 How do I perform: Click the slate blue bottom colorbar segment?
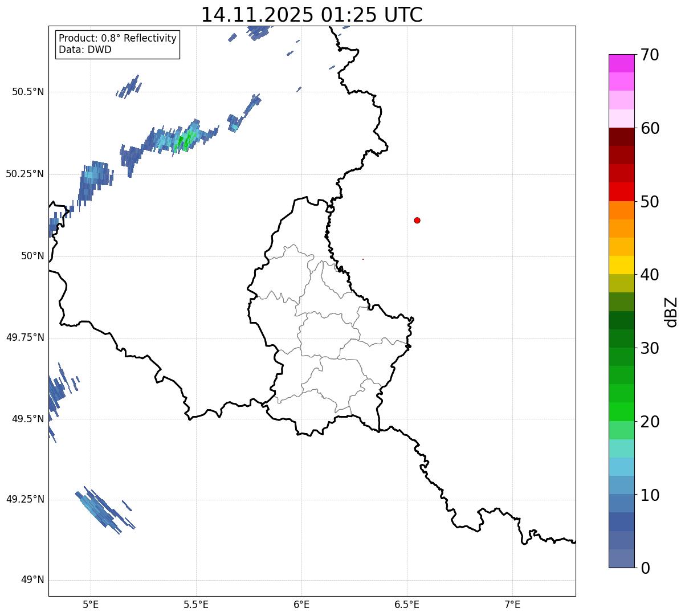(x=621, y=558)
